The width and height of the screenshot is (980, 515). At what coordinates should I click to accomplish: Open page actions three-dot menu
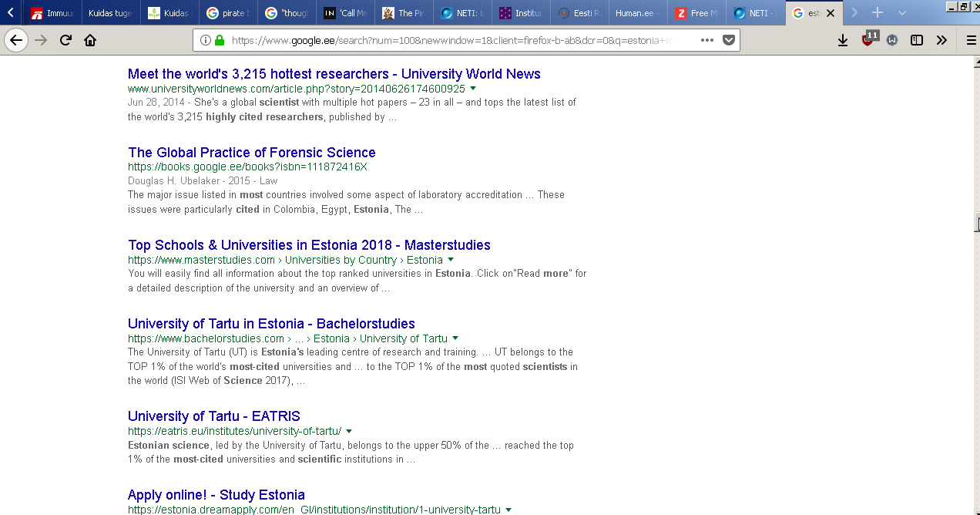(707, 40)
